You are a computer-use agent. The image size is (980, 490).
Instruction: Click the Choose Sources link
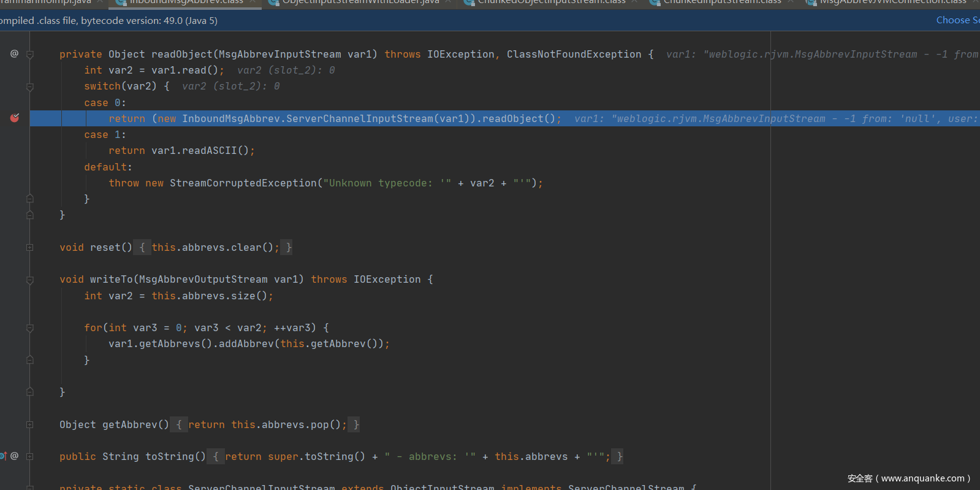pos(957,20)
